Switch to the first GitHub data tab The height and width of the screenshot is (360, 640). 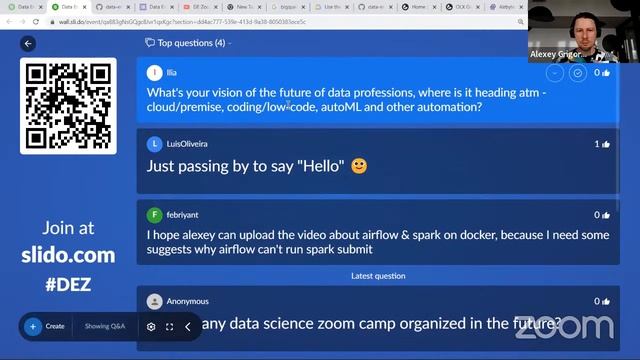(113, 7)
